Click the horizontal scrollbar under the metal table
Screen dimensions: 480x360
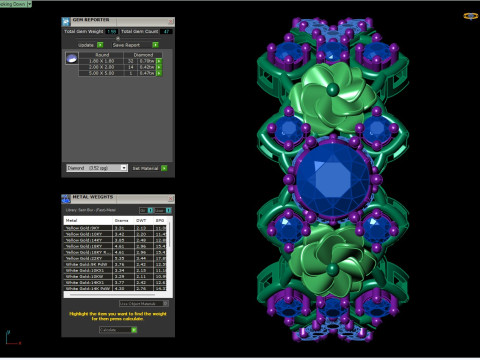112,295
